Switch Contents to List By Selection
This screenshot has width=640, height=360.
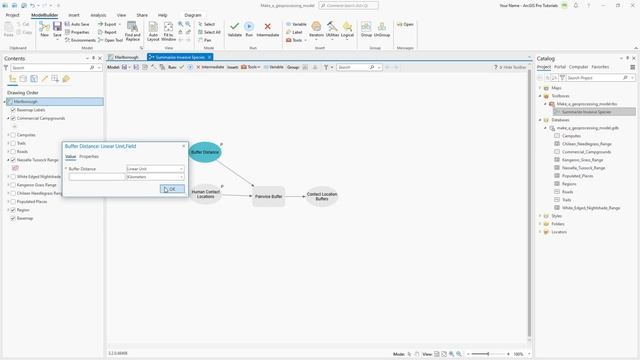click(34, 79)
